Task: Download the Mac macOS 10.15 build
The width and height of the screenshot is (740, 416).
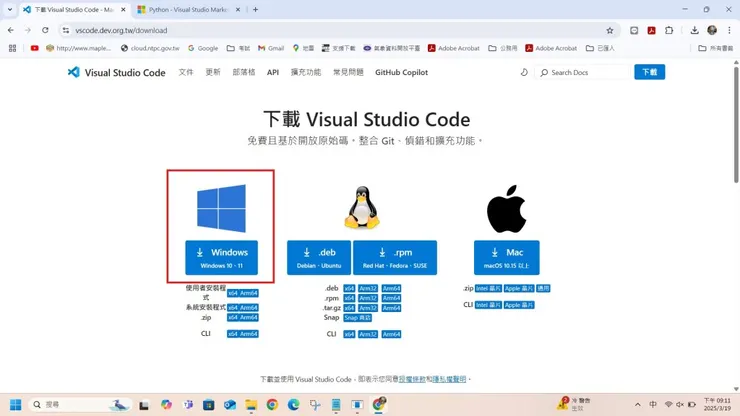Action: [x=506, y=257]
